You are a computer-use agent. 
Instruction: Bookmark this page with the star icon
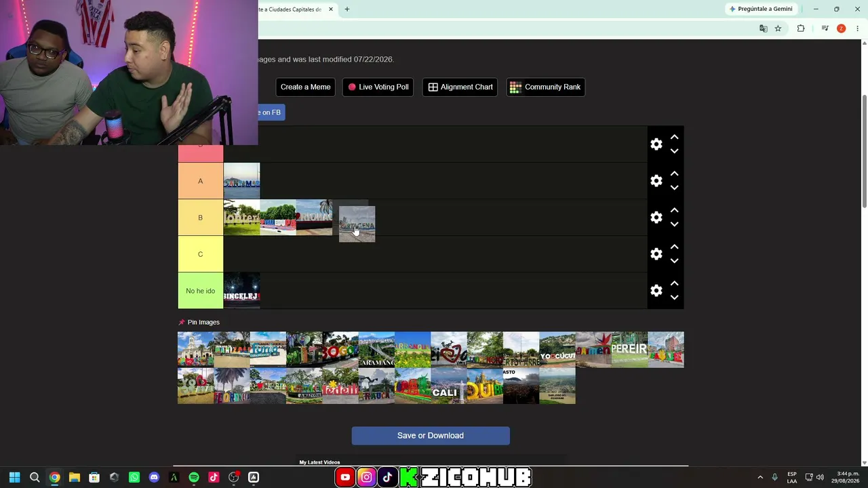point(778,28)
